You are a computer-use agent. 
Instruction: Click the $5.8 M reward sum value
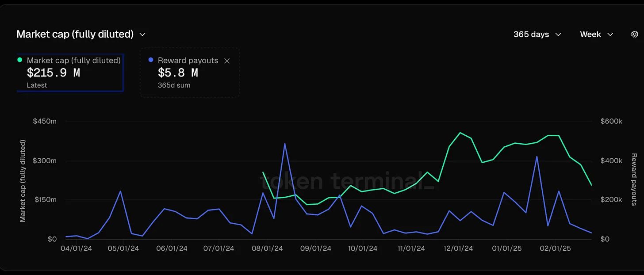coord(178,73)
